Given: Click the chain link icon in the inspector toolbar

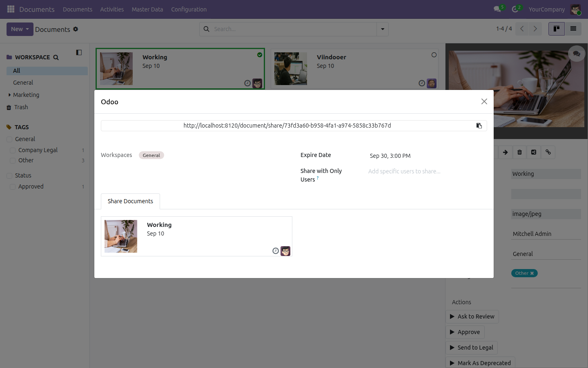Looking at the screenshot, I should (x=548, y=152).
